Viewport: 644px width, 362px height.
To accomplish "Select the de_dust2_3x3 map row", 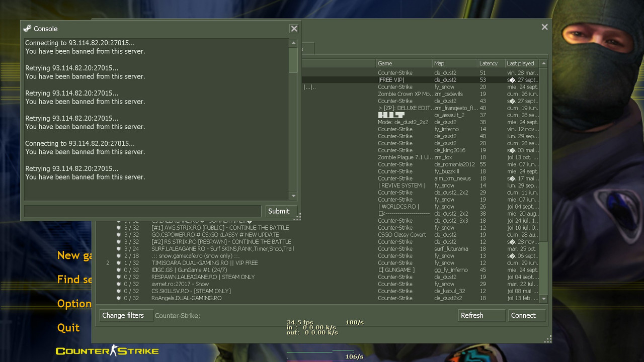I will [x=317, y=221].
